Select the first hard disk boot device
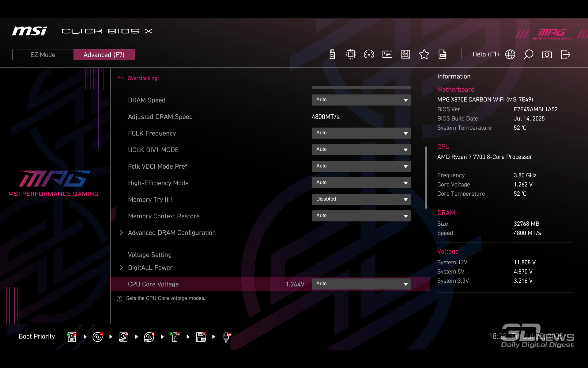Image resolution: width=588 pixels, height=368 pixels. click(x=72, y=337)
